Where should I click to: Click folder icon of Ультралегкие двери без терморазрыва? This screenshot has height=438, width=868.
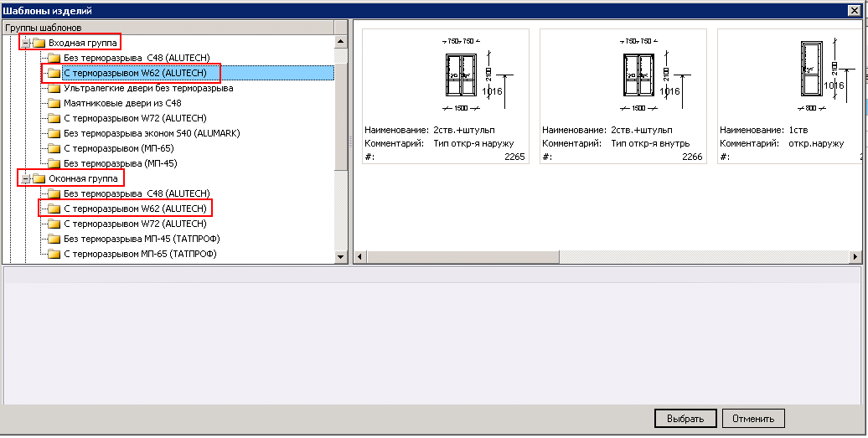(x=54, y=88)
